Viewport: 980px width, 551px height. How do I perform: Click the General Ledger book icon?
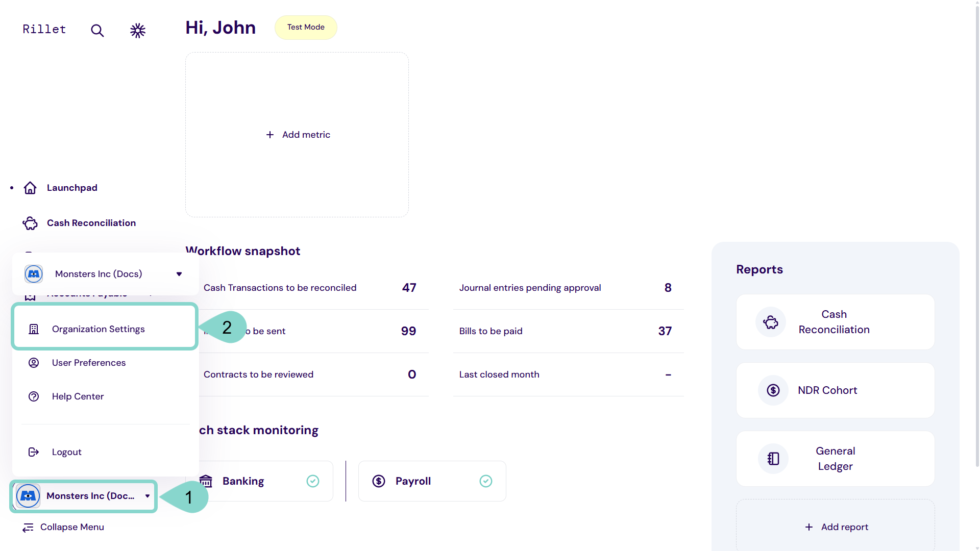(773, 459)
